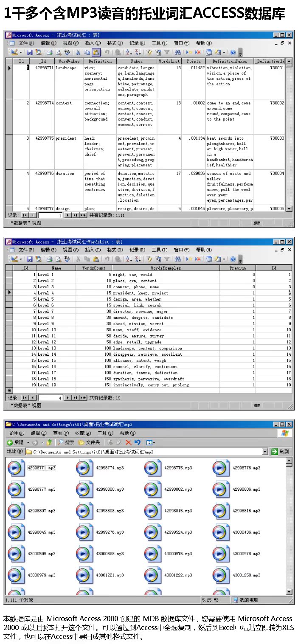Sort descending in 托业考试词汇 table window
This screenshot has height=644, width=298.
click(x=138, y=52)
